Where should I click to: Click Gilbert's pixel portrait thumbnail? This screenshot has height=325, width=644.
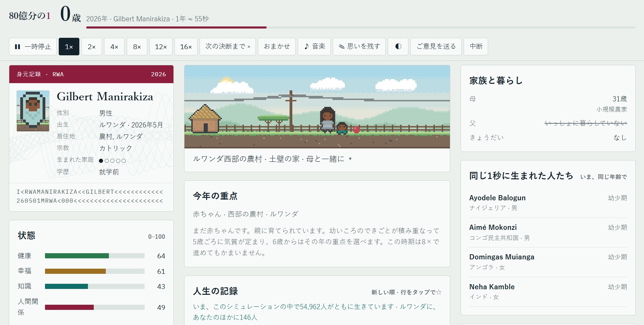tap(33, 111)
